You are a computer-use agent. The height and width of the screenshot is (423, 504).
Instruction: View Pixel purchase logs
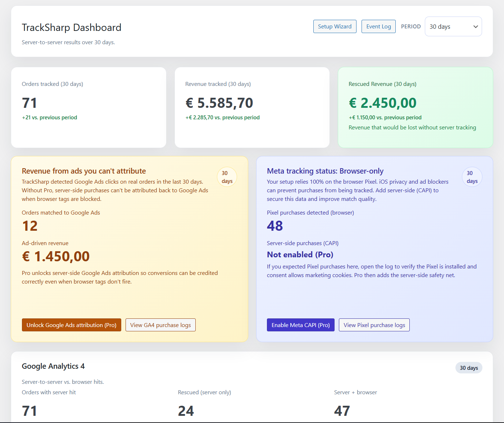click(374, 325)
